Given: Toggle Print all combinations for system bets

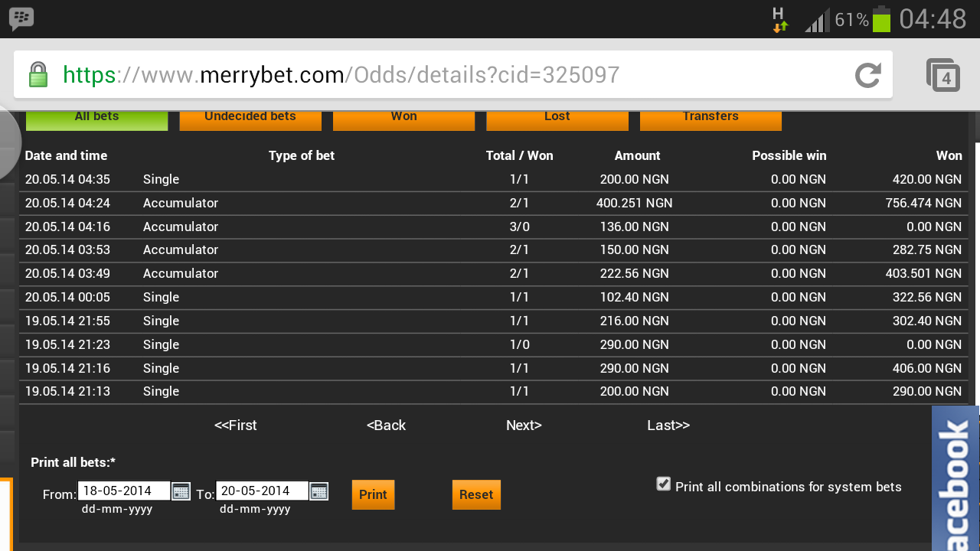Looking at the screenshot, I should [x=664, y=484].
